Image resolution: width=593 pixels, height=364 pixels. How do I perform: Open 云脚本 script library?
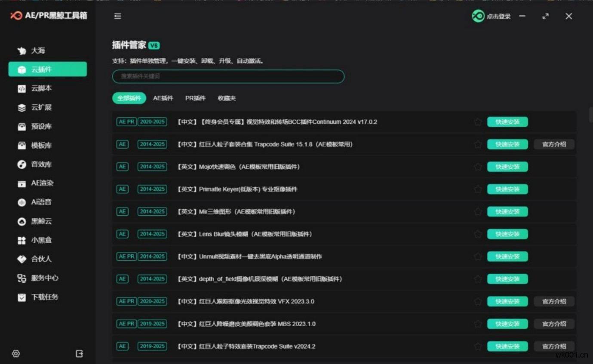point(41,89)
